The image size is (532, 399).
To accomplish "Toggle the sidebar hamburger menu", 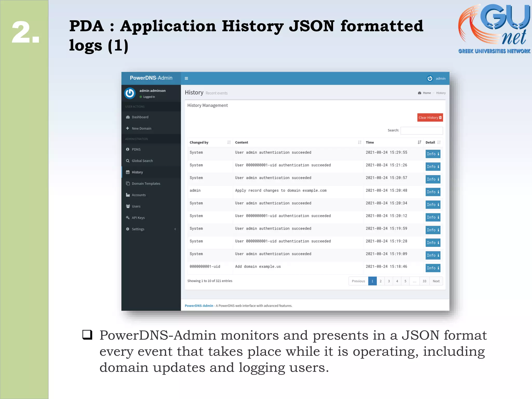I will point(186,78).
